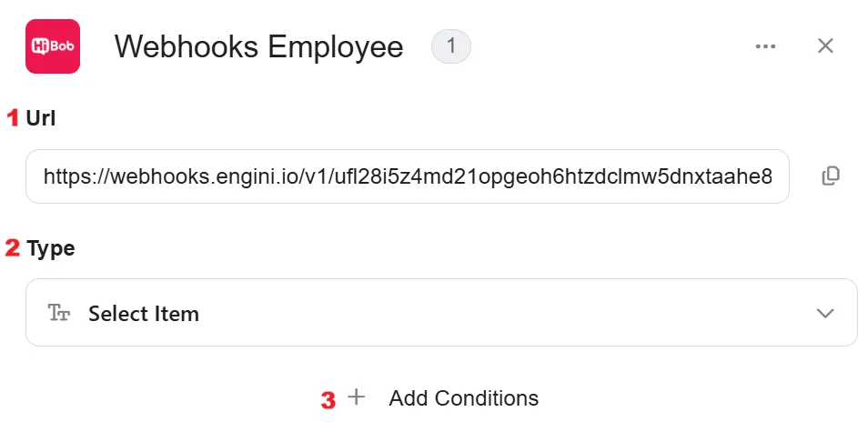
Task: Click empty area of the Type select box
Action: click(x=499, y=313)
